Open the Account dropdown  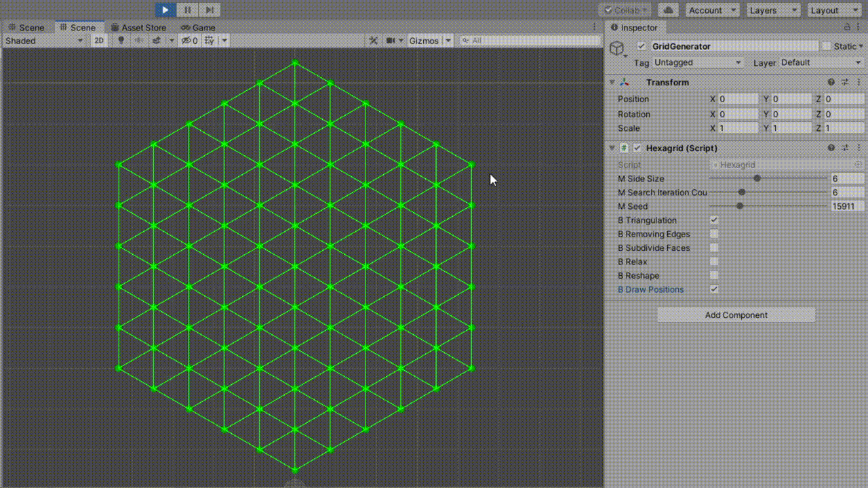[712, 10]
